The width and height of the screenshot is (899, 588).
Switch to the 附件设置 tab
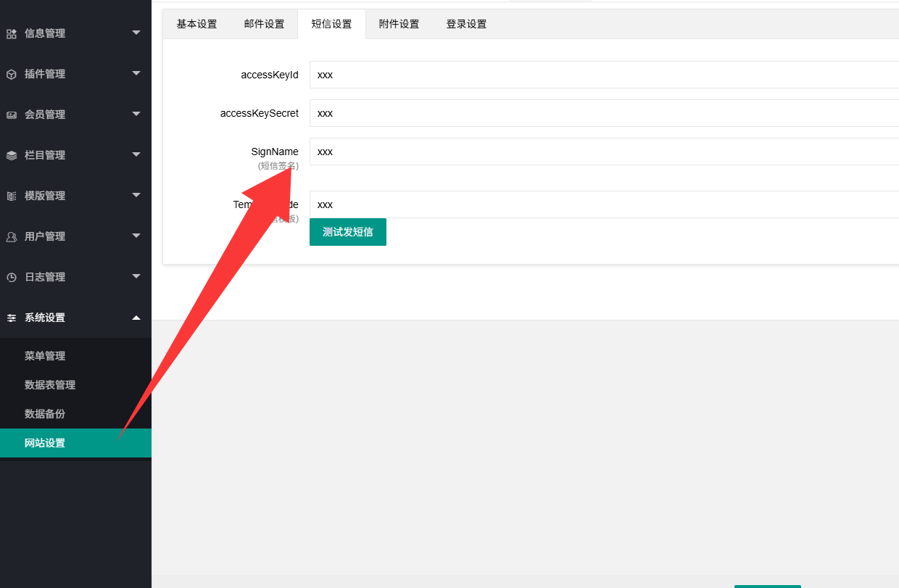[399, 24]
